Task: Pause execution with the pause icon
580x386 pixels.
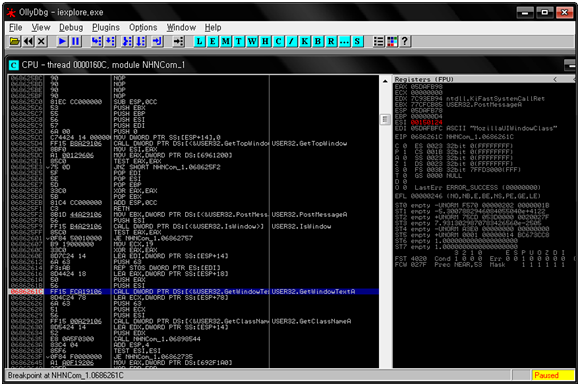Action: pos(75,41)
